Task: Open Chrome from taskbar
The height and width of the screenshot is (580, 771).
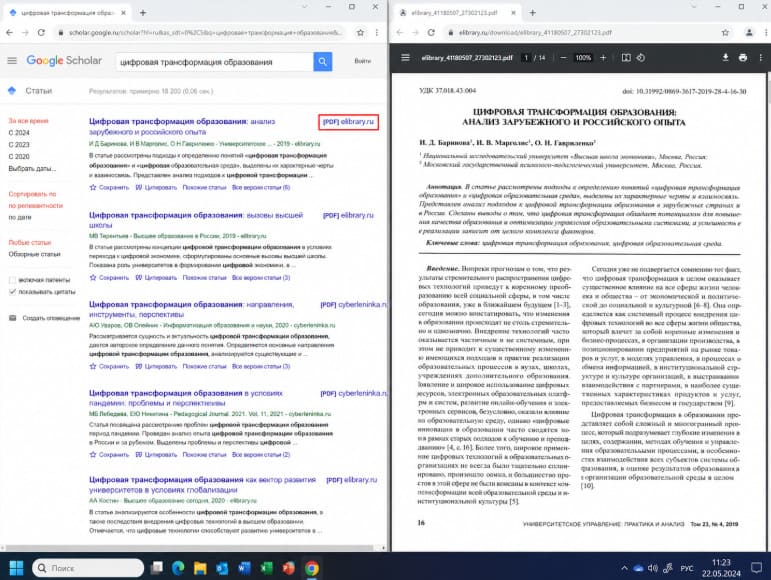Action: (311, 568)
